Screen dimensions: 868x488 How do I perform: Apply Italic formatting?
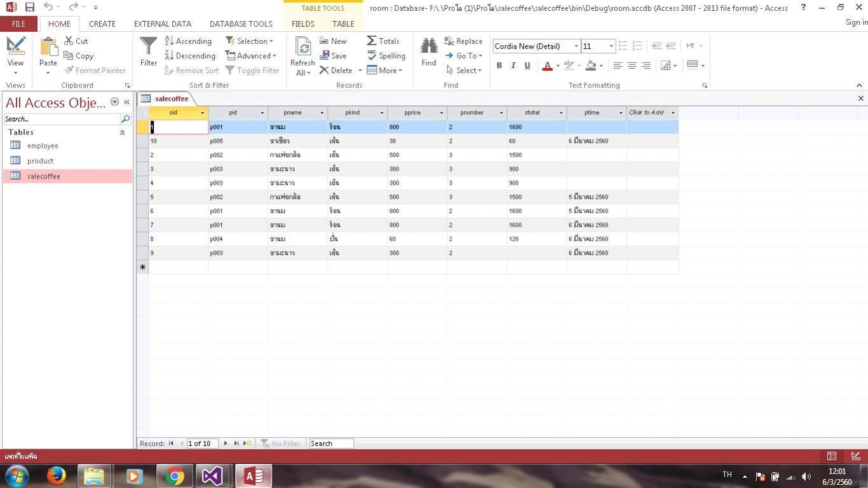coord(513,65)
